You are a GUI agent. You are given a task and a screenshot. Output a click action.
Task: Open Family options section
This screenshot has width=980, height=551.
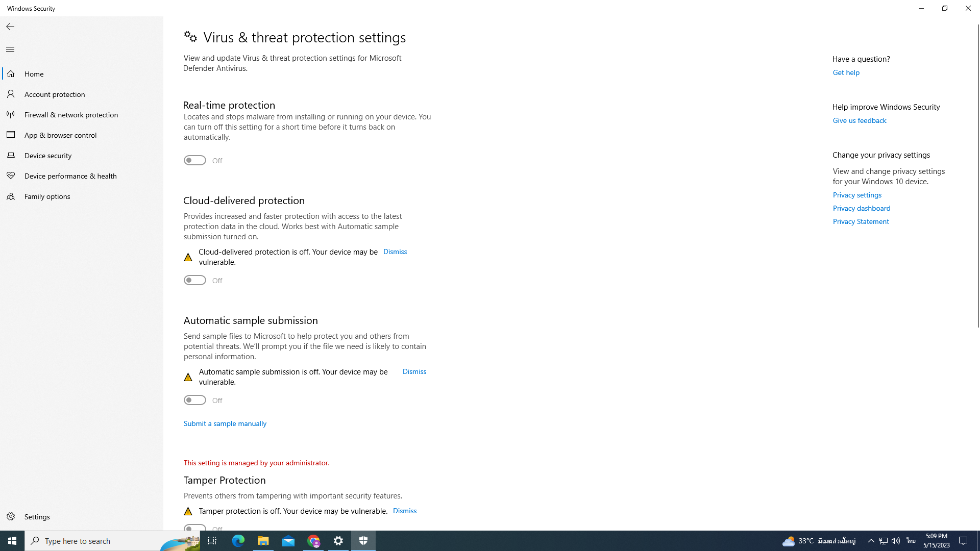point(47,196)
